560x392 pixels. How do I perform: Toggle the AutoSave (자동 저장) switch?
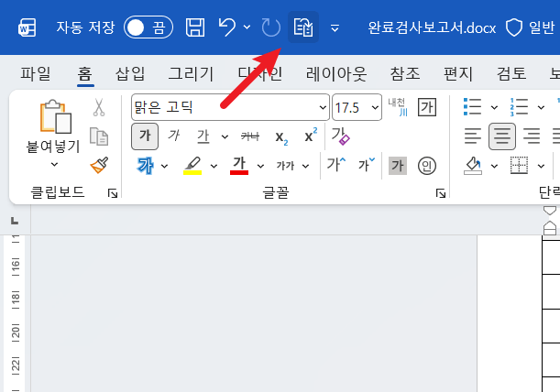148,27
